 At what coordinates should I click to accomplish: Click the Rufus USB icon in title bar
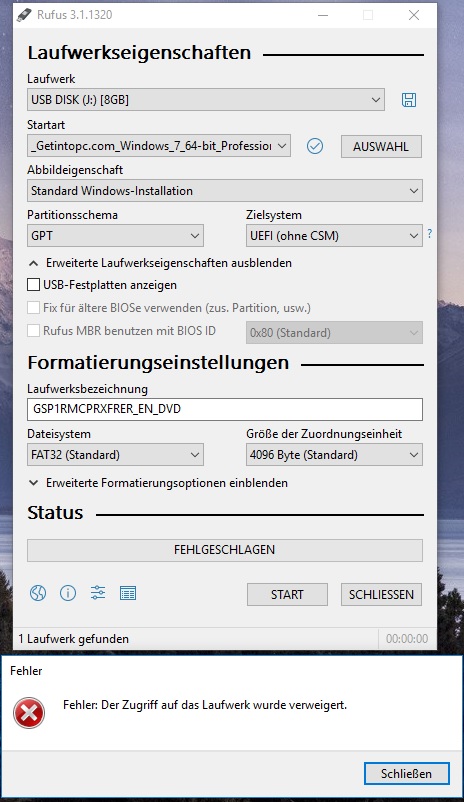pos(24,15)
